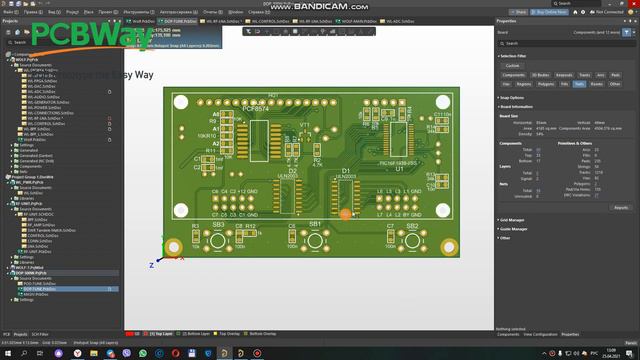Click the funnel filter icon in Properties panel
The width and height of the screenshot is (640, 360).
pyautogui.click(x=626, y=33)
